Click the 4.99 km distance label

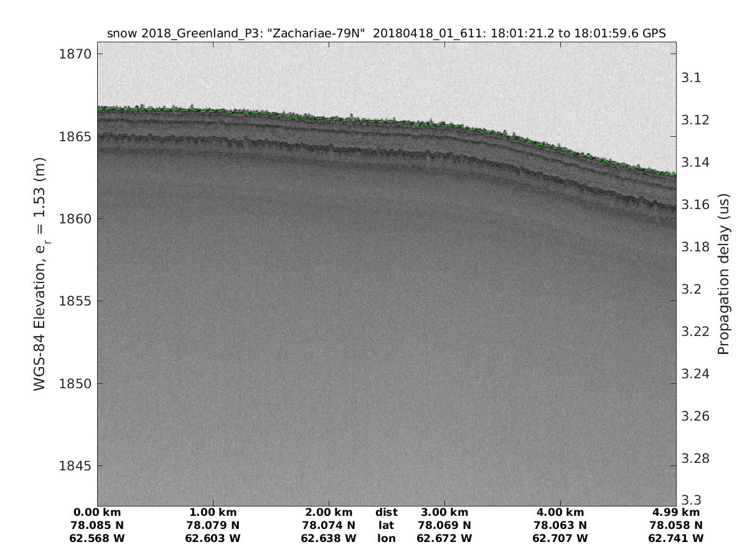click(676, 513)
